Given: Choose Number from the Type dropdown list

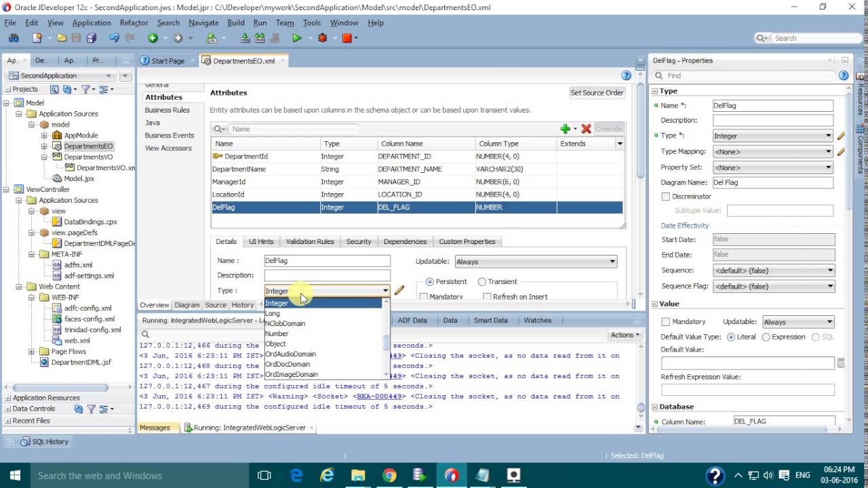Looking at the screenshot, I should pyautogui.click(x=277, y=333).
